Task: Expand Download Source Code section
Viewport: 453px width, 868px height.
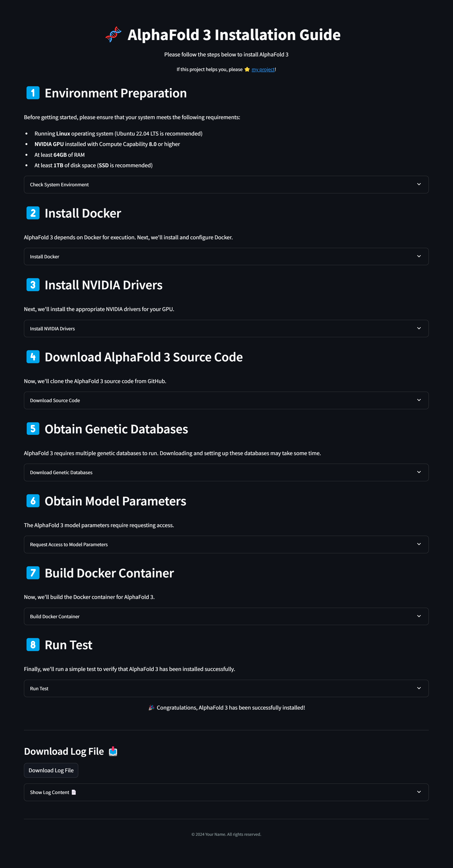Action: [226, 400]
